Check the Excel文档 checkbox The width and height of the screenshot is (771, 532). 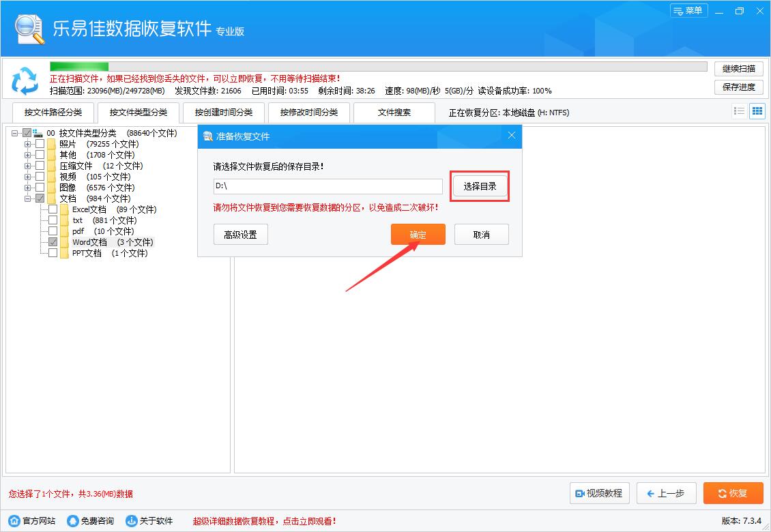coord(53,209)
